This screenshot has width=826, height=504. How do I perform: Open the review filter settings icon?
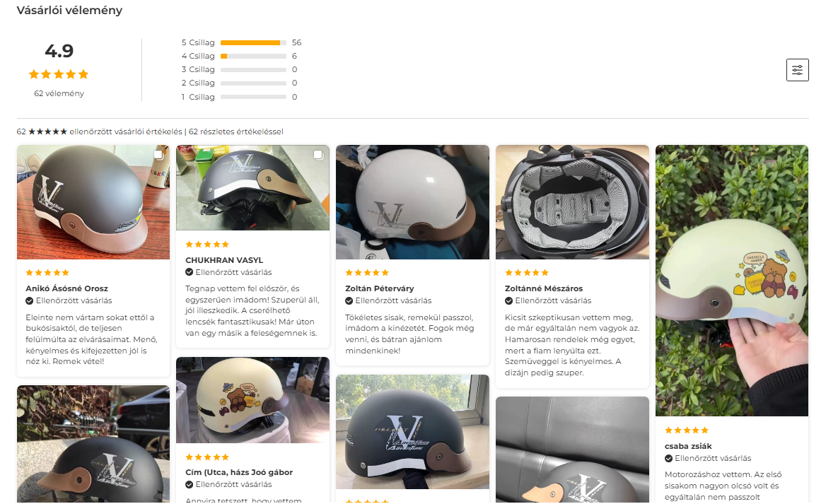tap(797, 70)
